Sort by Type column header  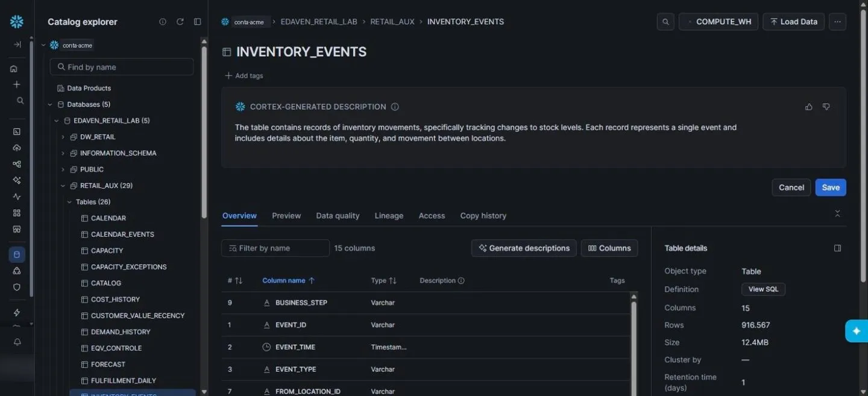point(384,281)
